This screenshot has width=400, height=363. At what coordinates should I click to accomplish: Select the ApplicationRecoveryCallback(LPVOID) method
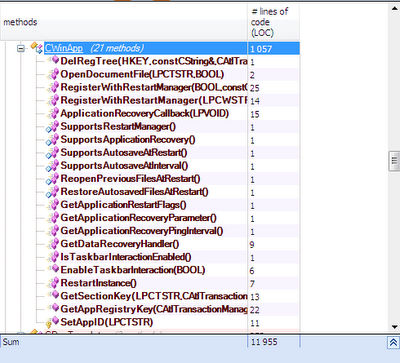(x=145, y=114)
